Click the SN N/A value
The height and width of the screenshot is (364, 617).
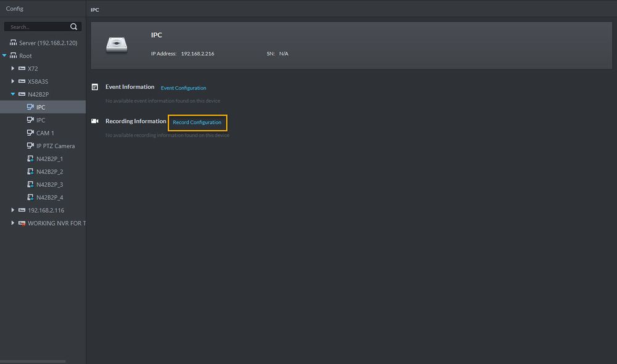coord(284,54)
